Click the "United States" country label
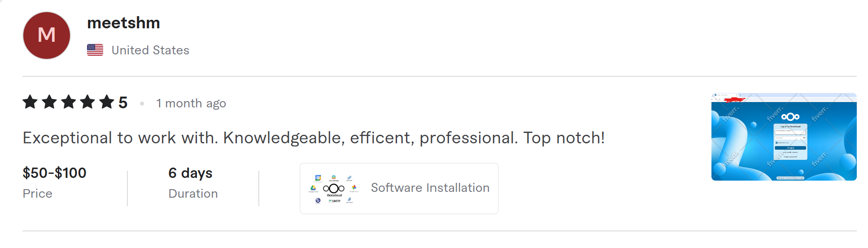The height and width of the screenshot is (248, 868). click(x=150, y=50)
